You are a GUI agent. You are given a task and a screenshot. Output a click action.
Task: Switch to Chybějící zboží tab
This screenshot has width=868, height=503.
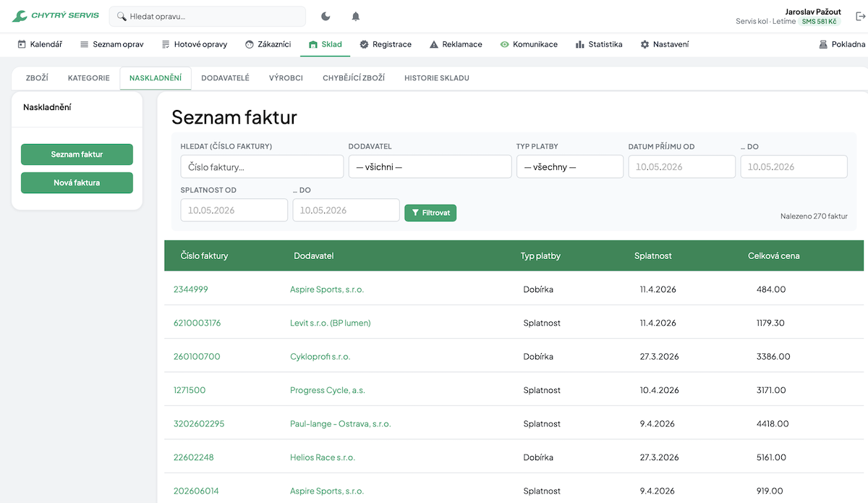point(354,77)
